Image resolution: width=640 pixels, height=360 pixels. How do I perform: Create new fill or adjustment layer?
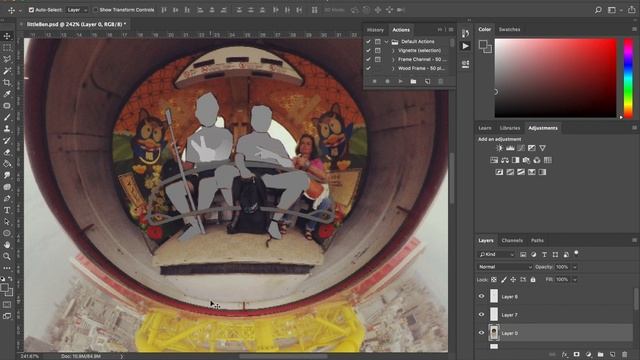coord(588,355)
